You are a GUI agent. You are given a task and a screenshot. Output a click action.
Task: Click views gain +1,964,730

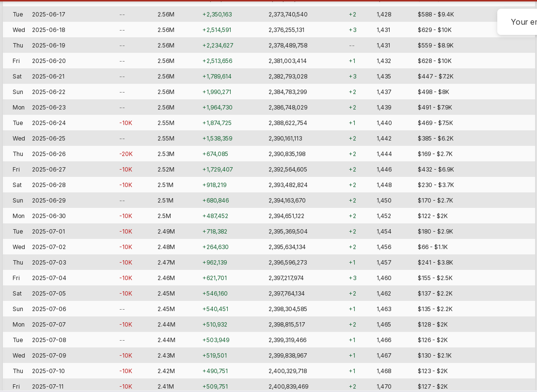[218, 107]
